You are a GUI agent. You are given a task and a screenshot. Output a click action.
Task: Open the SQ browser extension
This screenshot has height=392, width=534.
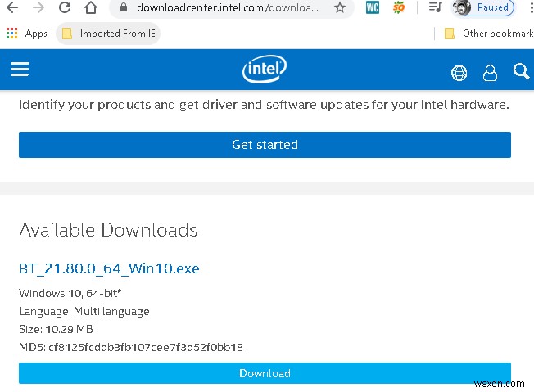[399, 7]
